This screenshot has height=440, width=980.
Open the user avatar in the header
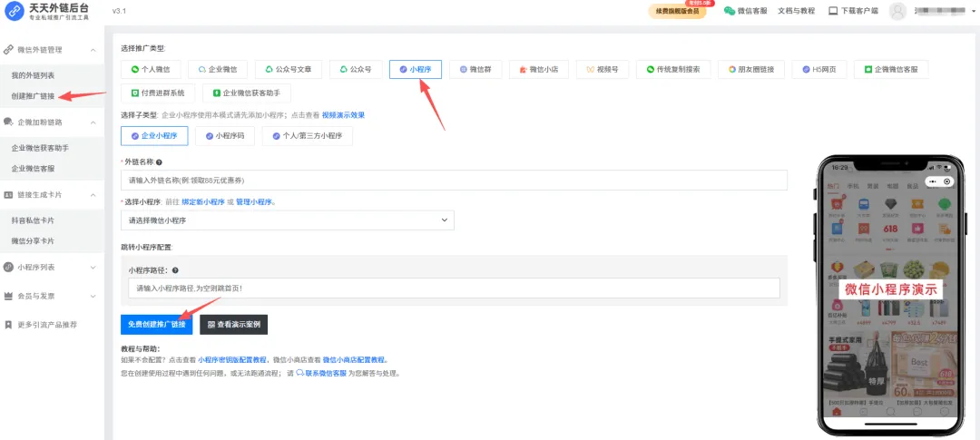point(897,11)
